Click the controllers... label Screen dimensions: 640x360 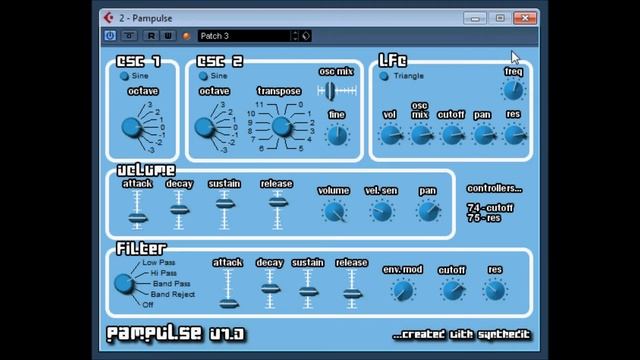494,189
